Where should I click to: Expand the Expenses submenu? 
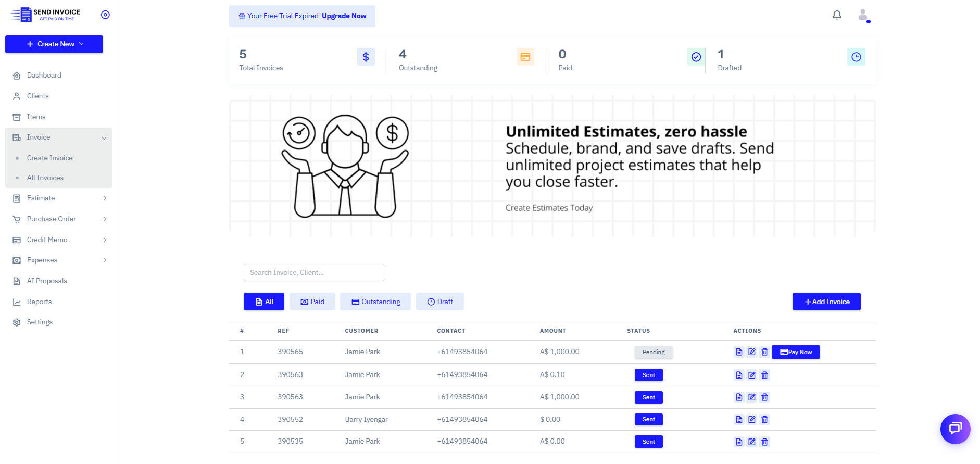[x=105, y=260]
